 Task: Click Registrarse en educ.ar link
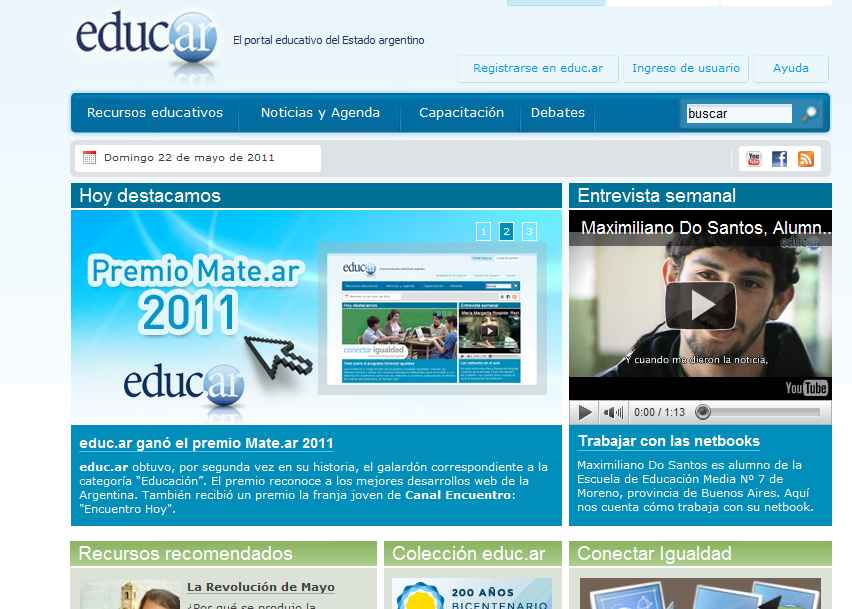pos(538,68)
